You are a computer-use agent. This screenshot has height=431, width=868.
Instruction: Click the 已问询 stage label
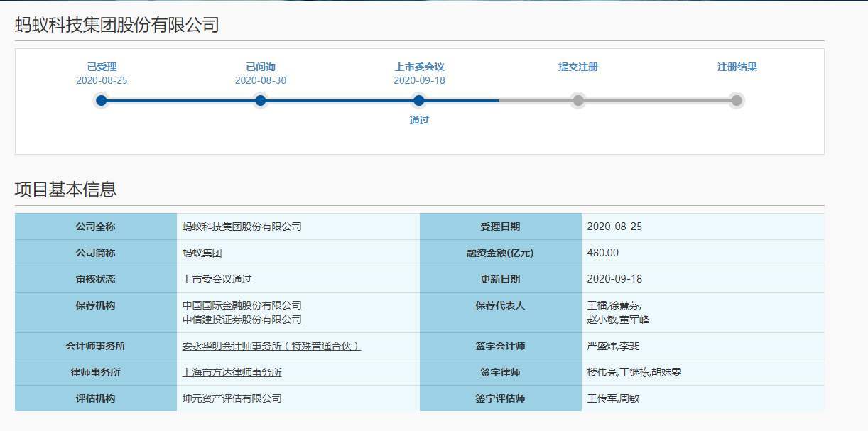click(x=260, y=65)
